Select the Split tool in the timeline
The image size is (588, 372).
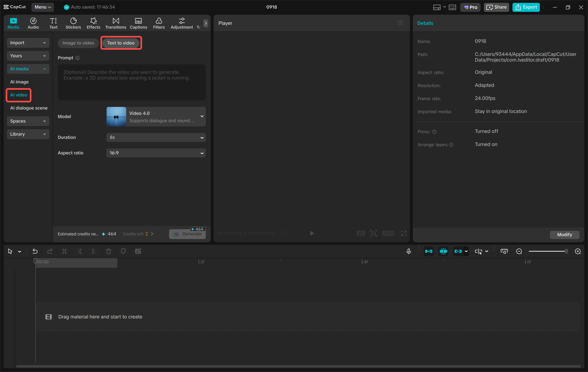pos(65,251)
